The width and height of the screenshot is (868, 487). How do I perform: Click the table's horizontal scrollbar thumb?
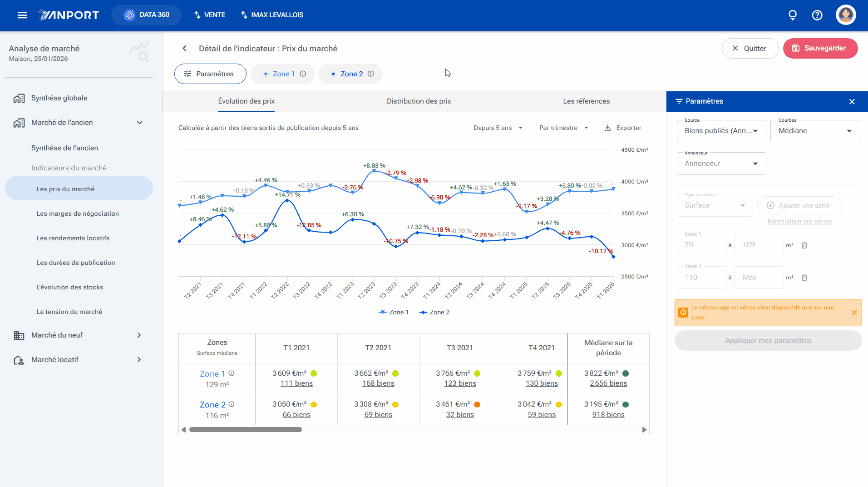tap(246, 430)
